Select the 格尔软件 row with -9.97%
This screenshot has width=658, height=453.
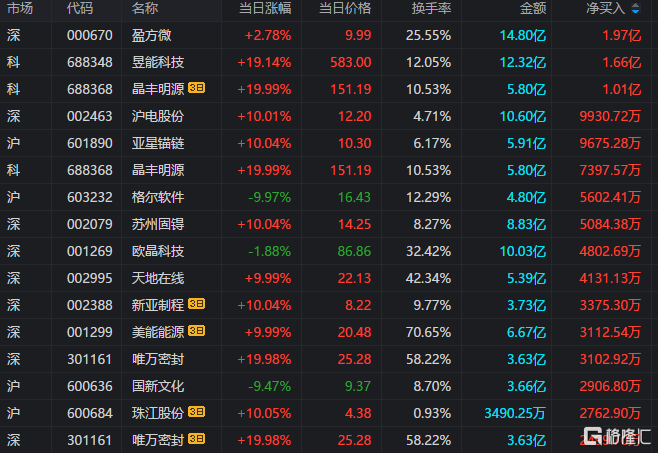coord(329,197)
